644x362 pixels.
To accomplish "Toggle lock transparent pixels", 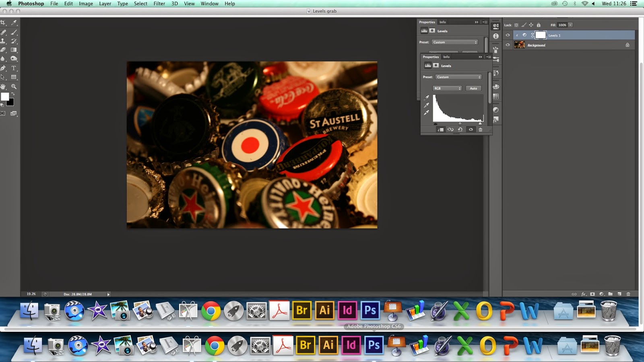I will point(516,25).
